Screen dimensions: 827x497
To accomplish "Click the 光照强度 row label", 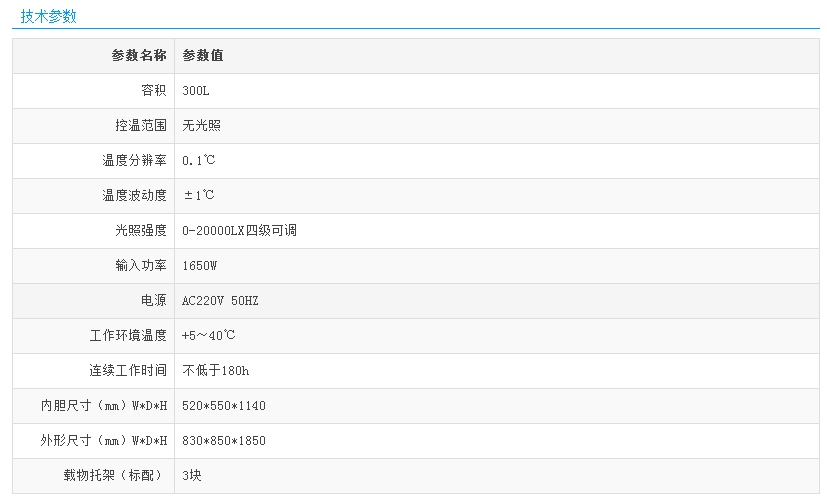I will coord(140,231).
